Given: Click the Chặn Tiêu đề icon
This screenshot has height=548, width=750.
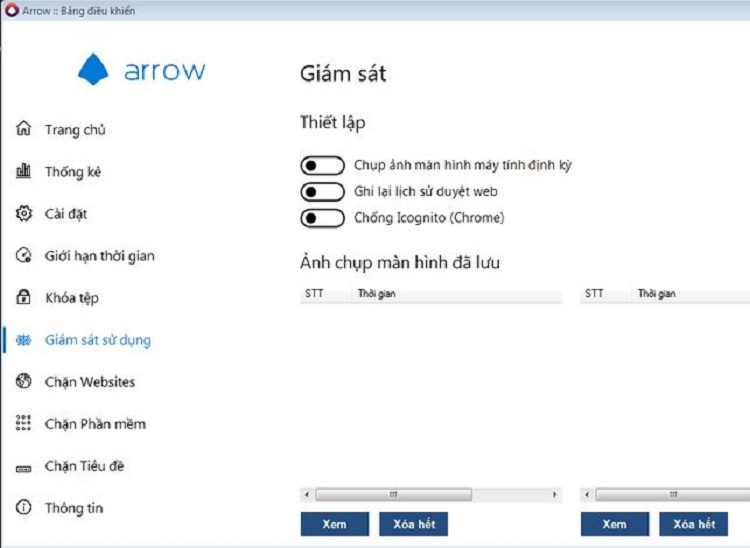Looking at the screenshot, I should (x=23, y=469).
